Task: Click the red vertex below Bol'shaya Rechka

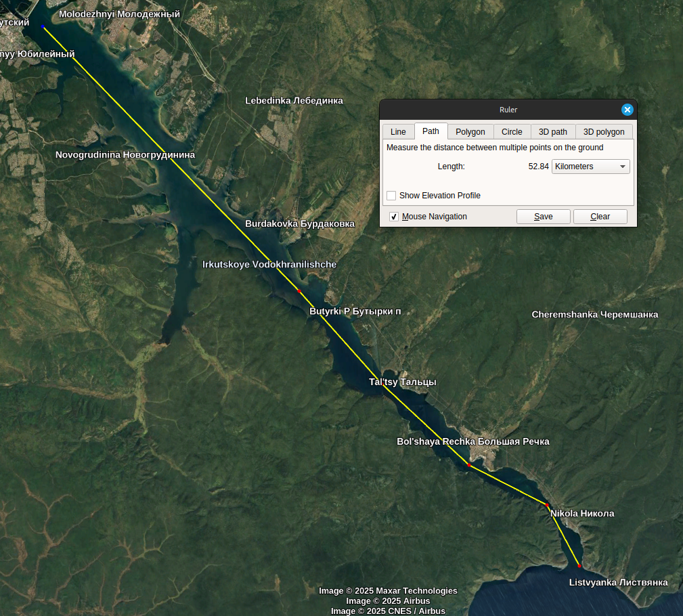Action: [x=469, y=465]
